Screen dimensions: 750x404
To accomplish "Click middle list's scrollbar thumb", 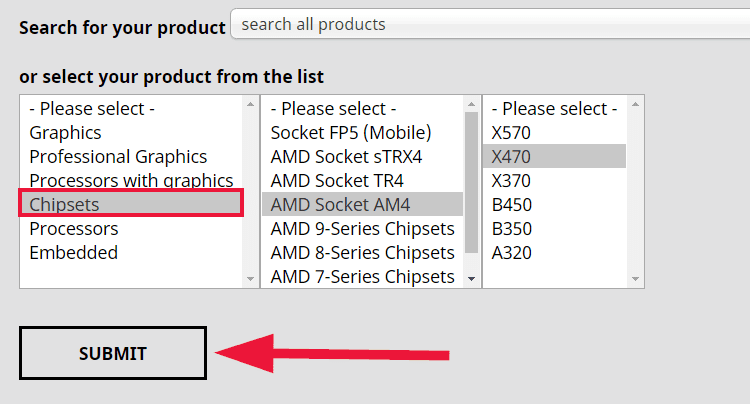I will (x=472, y=182).
